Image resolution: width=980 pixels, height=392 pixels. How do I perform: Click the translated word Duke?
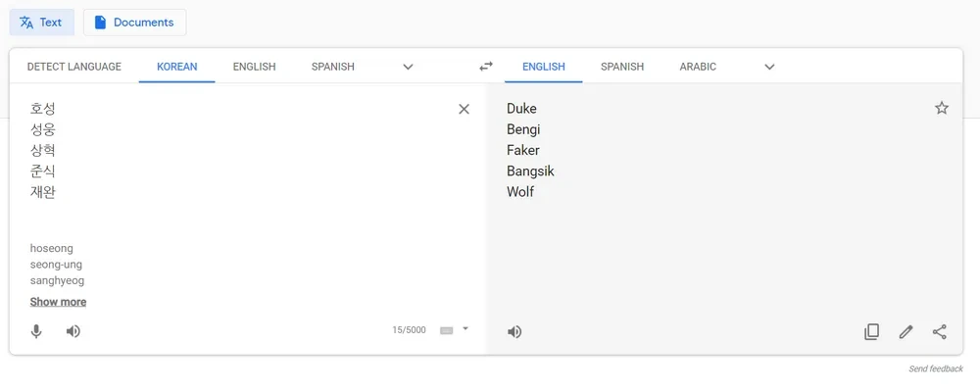point(521,108)
